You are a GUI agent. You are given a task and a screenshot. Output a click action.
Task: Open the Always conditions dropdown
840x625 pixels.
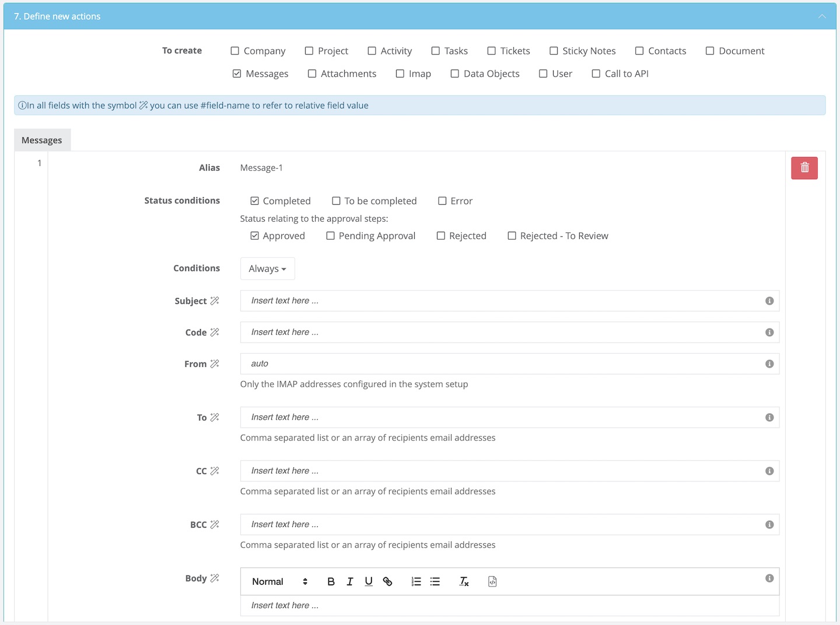267,268
